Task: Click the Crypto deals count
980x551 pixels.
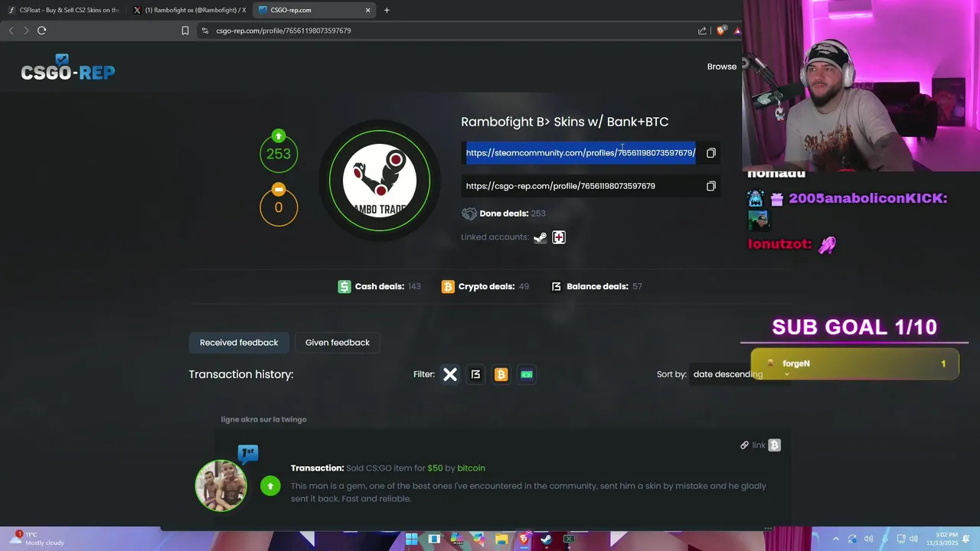Action: pyautogui.click(x=524, y=286)
